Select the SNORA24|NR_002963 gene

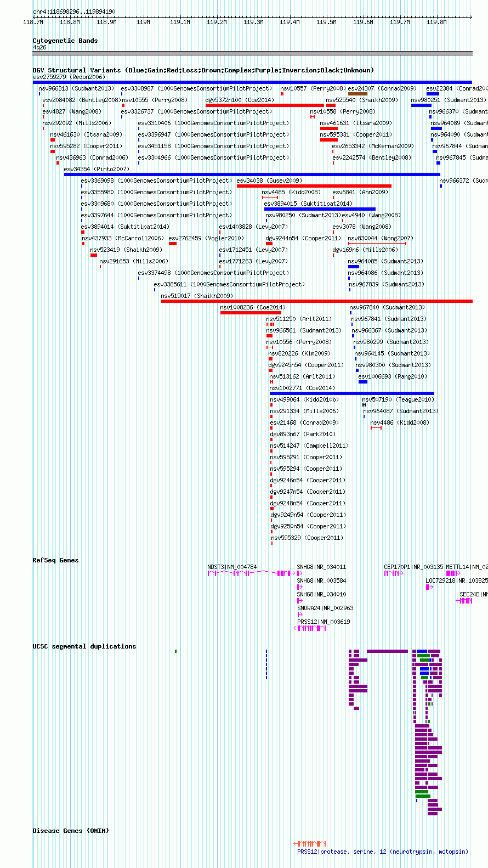pyautogui.click(x=325, y=608)
